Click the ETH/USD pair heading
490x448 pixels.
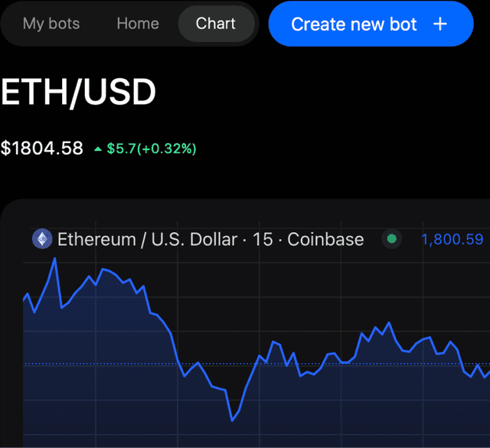click(x=78, y=93)
